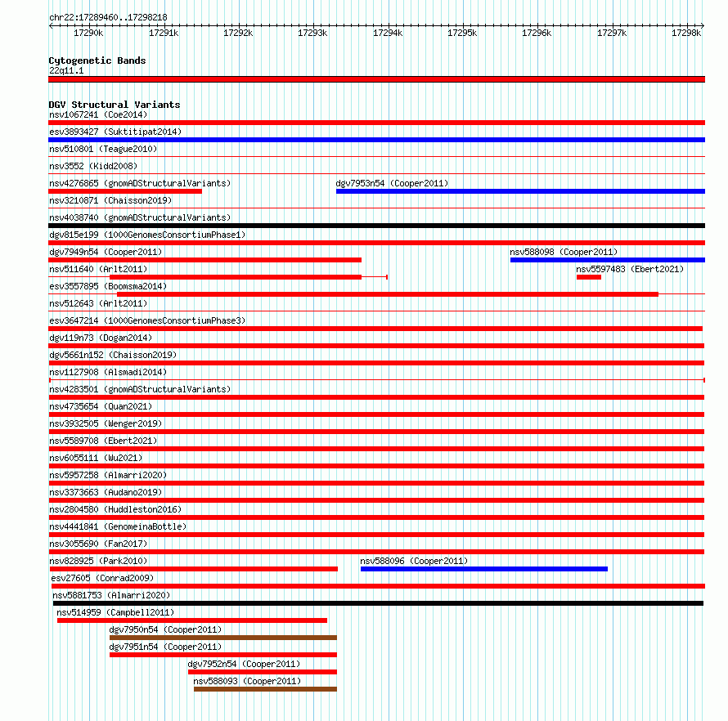Image resolution: width=728 pixels, height=721 pixels.
Task: Click esv3557895 (Boomsma2014) label
Action: [x=108, y=286]
